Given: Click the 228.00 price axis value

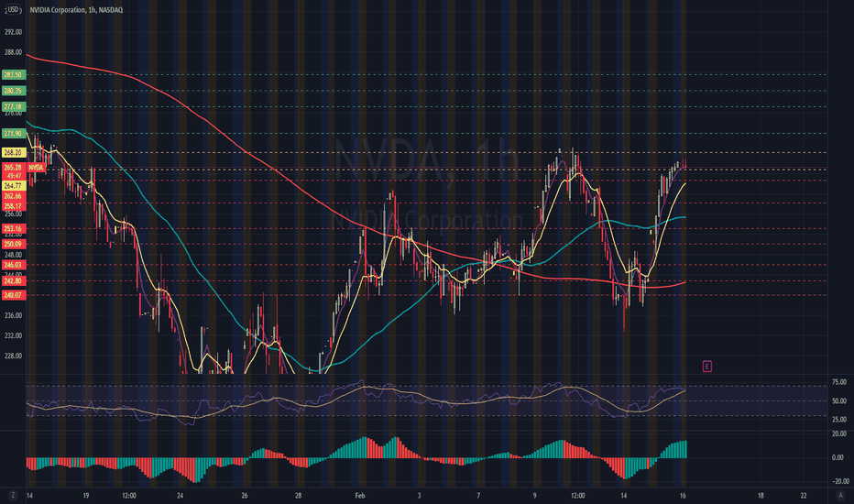Looking at the screenshot, I should tap(13, 356).
